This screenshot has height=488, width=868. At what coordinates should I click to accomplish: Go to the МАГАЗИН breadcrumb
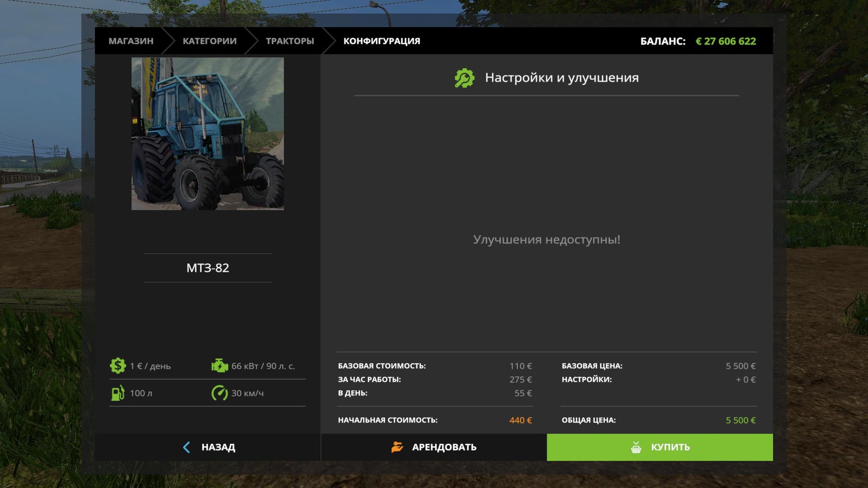pyautogui.click(x=131, y=41)
